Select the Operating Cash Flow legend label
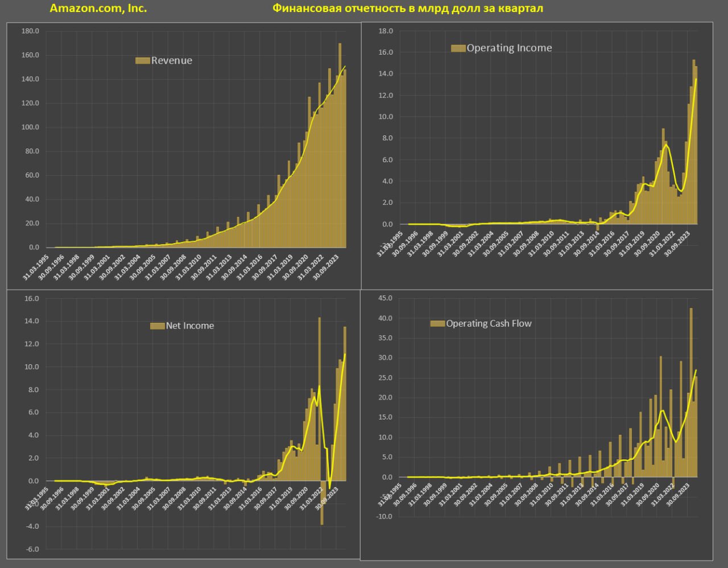This screenshot has width=728, height=568. 489,324
